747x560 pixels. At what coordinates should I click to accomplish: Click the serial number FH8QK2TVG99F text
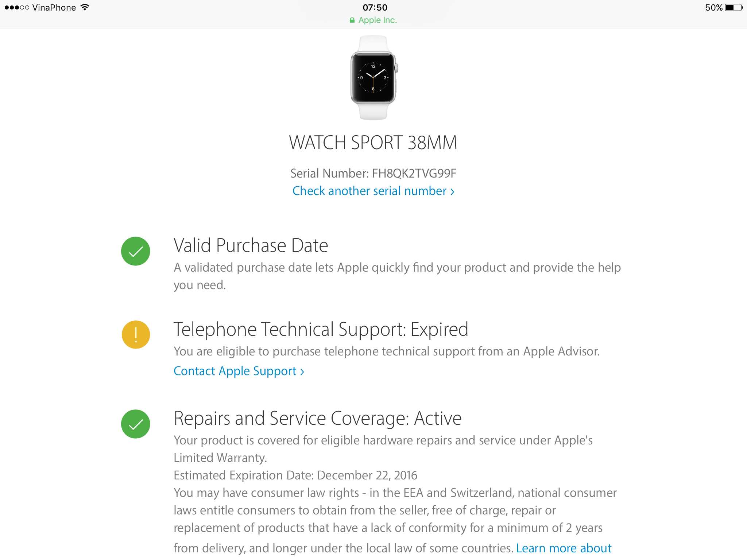(414, 173)
